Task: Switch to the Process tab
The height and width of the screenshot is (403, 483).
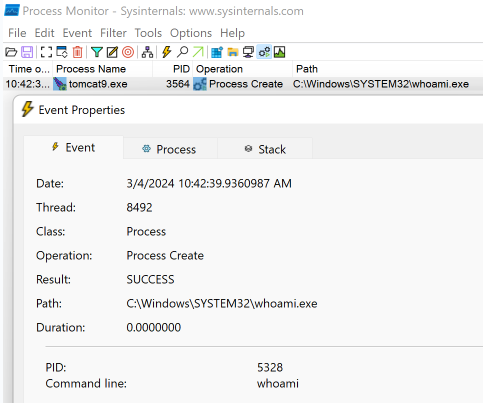Action: [x=170, y=149]
